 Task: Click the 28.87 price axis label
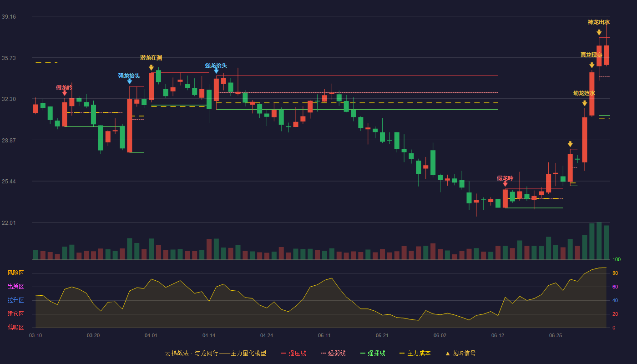click(9, 141)
